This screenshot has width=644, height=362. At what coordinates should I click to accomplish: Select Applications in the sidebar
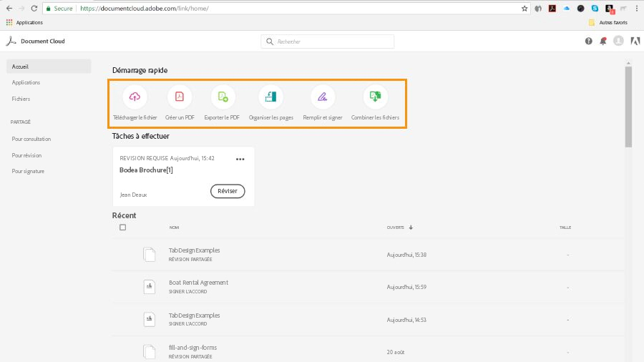click(x=26, y=82)
